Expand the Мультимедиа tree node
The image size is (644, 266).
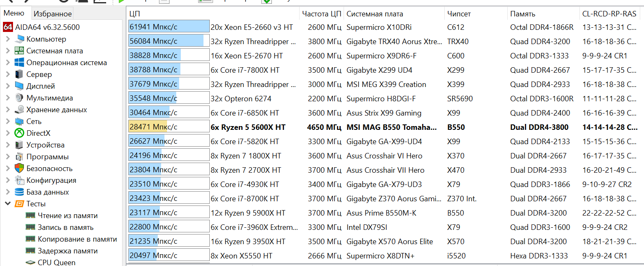point(8,98)
